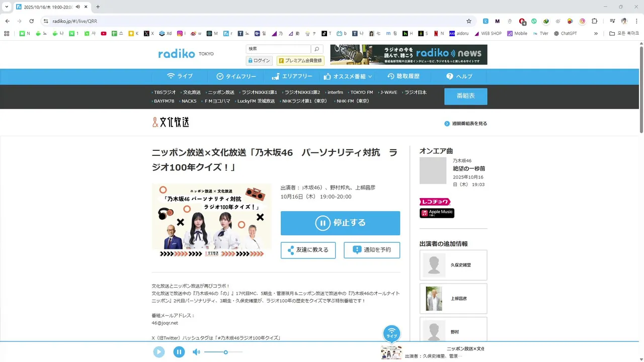Expand hidden bookmarks chevron
644x362 pixels.
596,34
